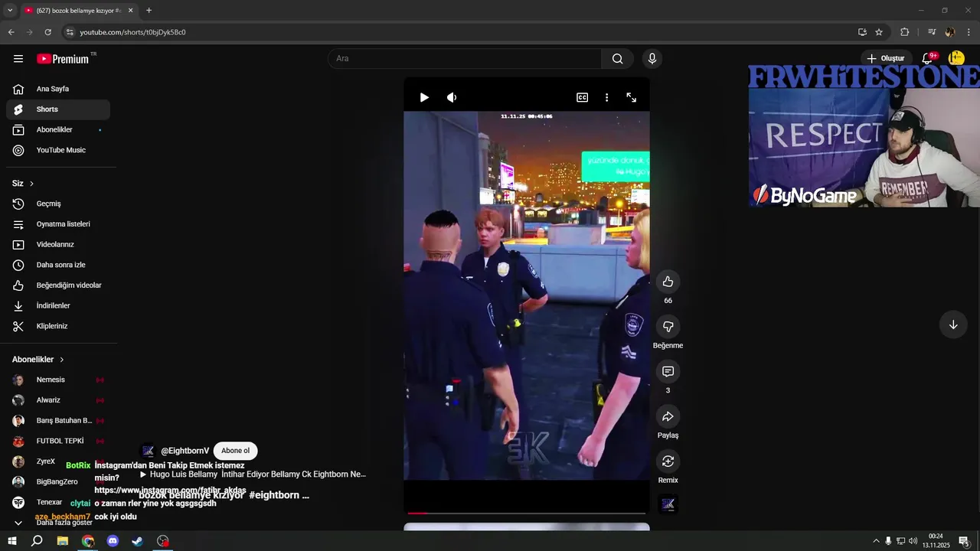This screenshot has height=551, width=980.
Task: Dislike the Short via Beğenme button
Action: coord(668,327)
